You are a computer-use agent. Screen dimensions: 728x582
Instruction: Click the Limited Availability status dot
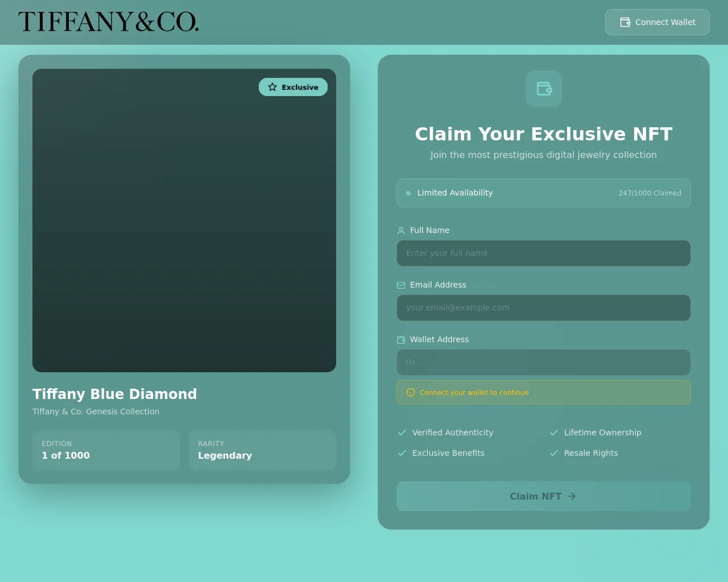(x=408, y=193)
